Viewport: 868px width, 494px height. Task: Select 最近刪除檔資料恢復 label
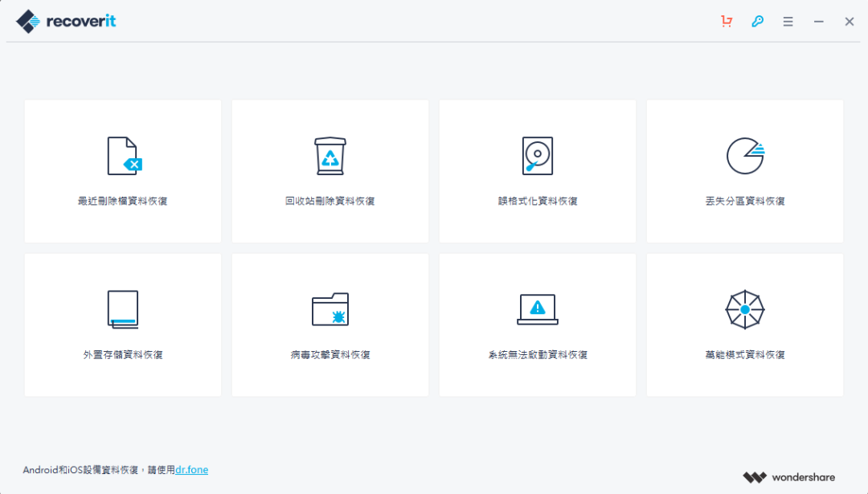point(123,201)
